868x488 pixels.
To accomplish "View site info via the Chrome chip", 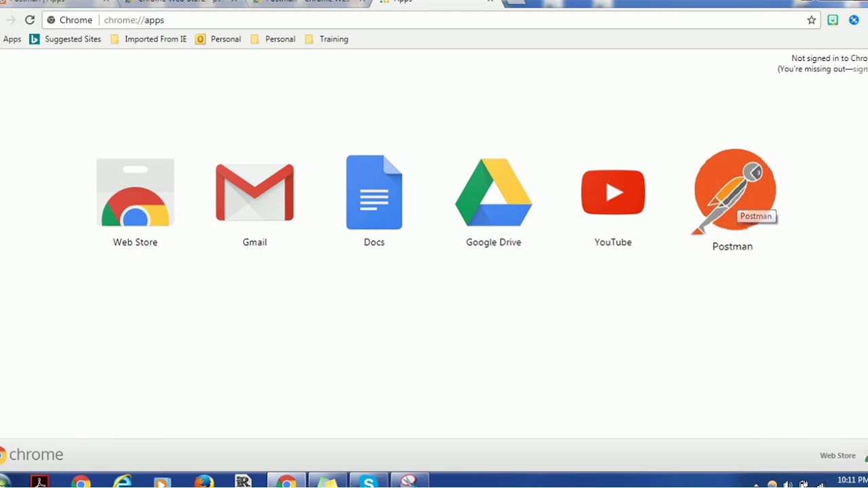I will pos(69,20).
